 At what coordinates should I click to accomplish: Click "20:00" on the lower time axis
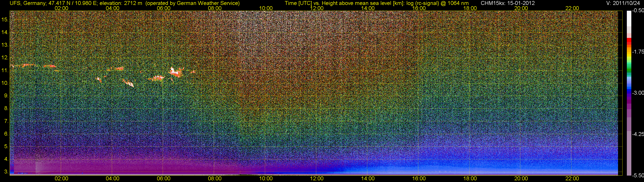click(x=521, y=179)
